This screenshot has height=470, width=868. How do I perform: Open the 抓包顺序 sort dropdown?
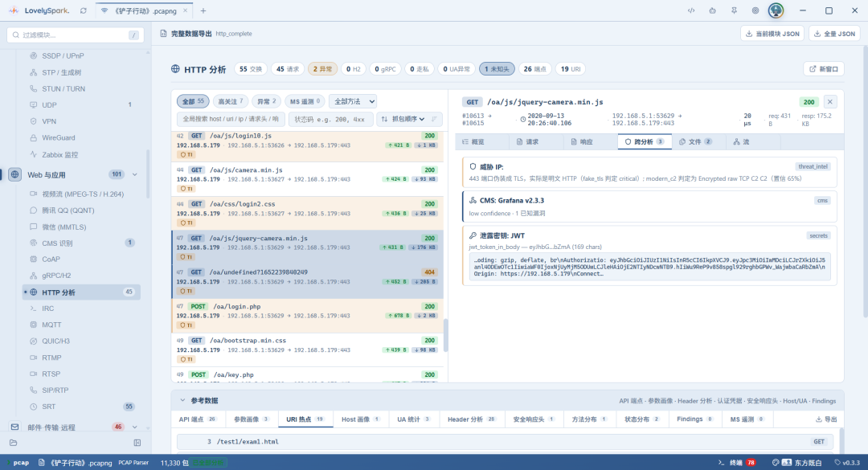coord(404,119)
